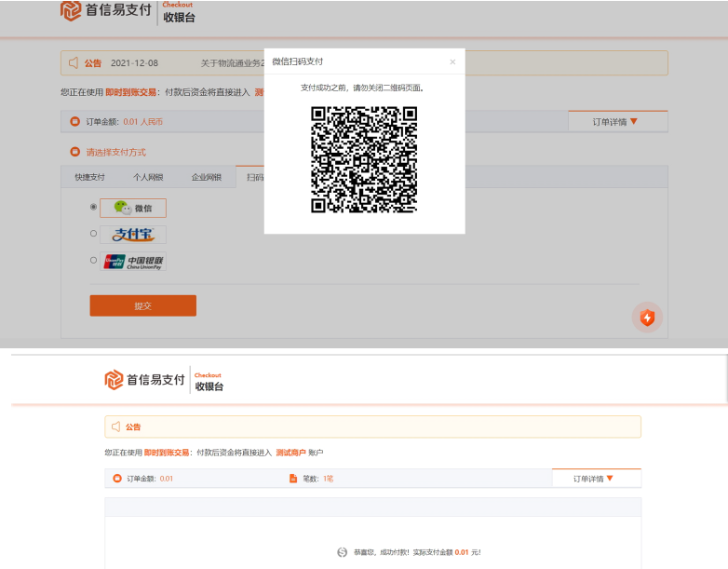Switch to the 企业网银 tab
The width and height of the screenshot is (728, 569).
click(x=207, y=177)
